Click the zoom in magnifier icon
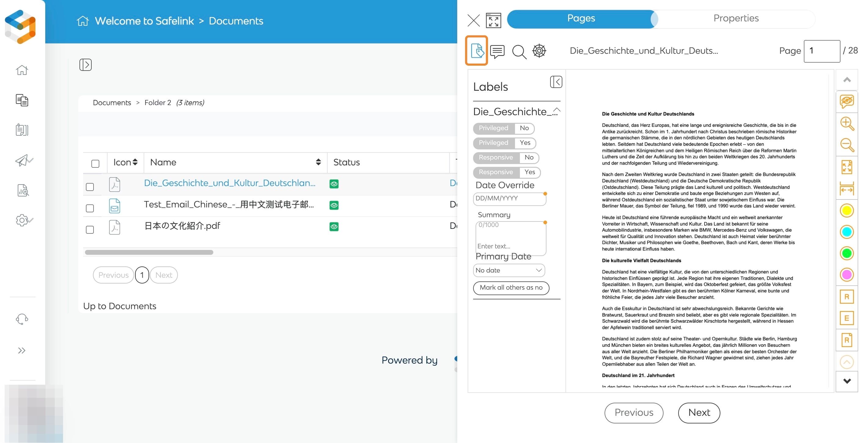 click(x=847, y=124)
